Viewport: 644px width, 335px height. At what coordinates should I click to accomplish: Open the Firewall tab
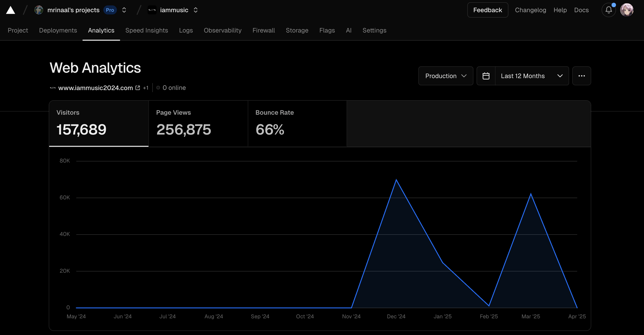pyautogui.click(x=264, y=30)
